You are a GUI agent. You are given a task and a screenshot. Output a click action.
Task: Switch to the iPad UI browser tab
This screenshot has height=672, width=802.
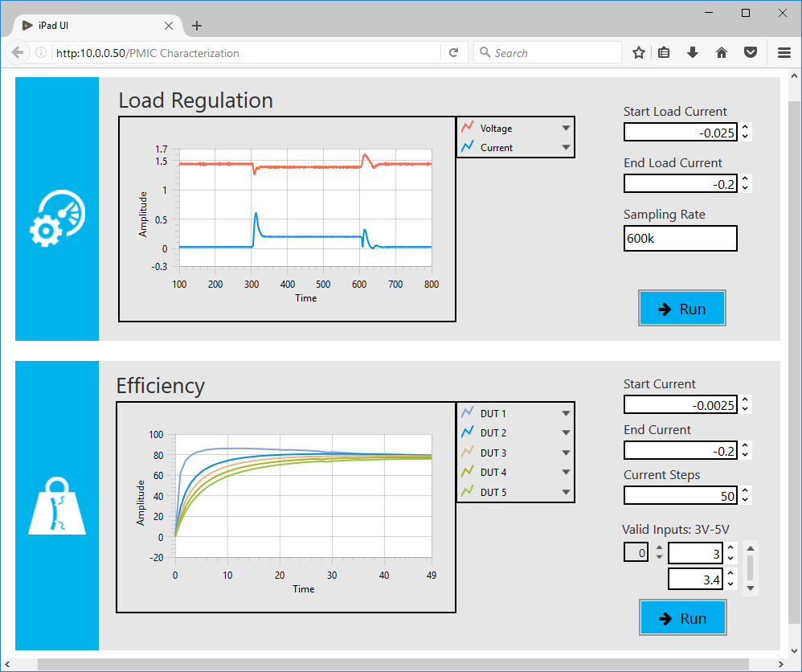[x=88, y=25]
